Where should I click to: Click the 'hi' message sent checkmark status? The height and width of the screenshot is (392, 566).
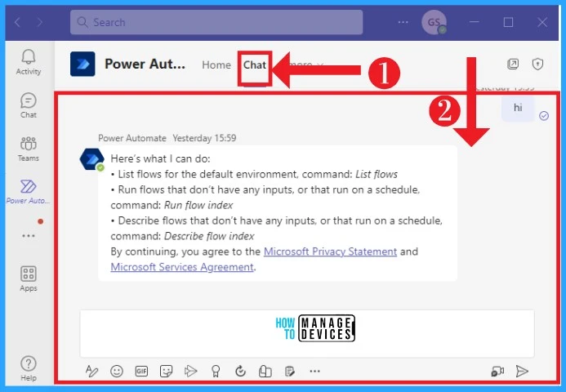(544, 115)
